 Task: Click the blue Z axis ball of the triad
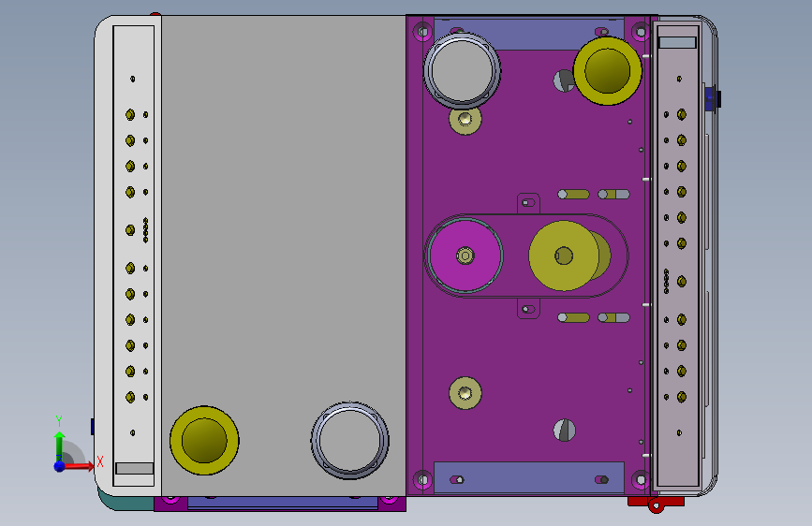click(60, 466)
